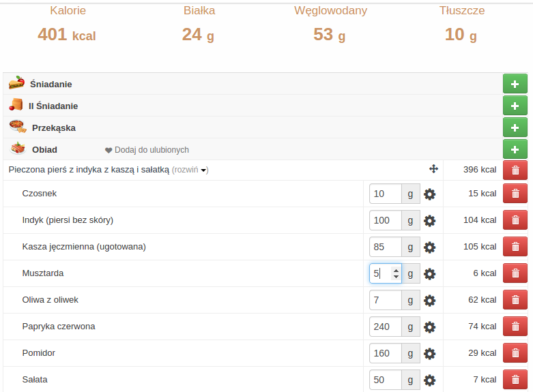
Task: Remove Czosnek with its trash button
Action: (515, 194)
